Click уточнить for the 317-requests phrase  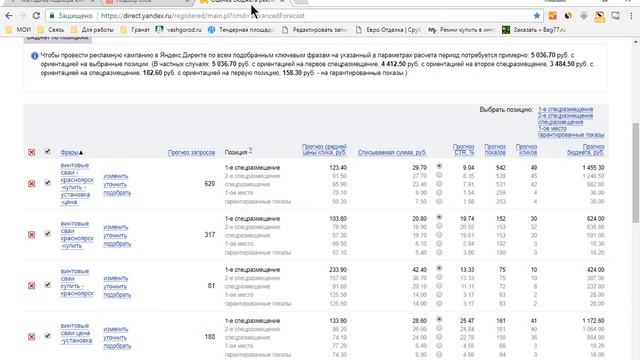[115, 236]
